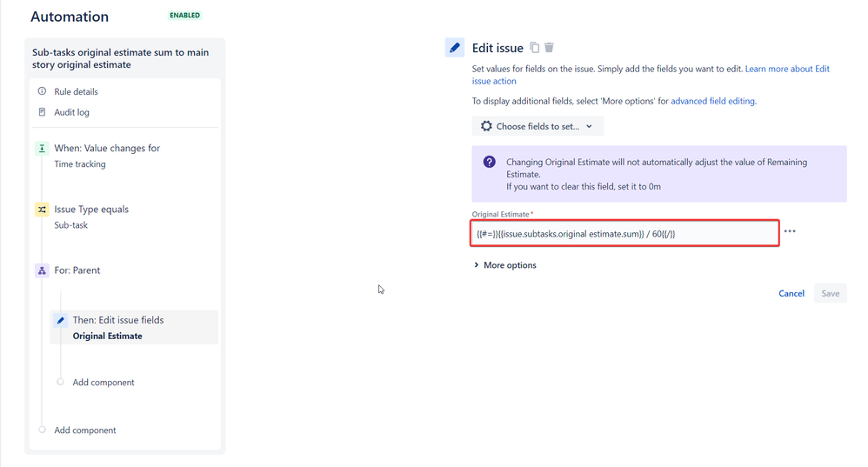Click the bold Original Estimate step label
This screenshot has width=868, height=467.
pos(107,336)
